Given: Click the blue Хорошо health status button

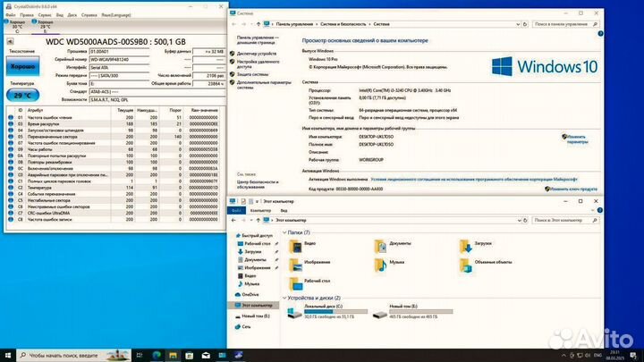Looking at the screenshot, I should point(22,66).
